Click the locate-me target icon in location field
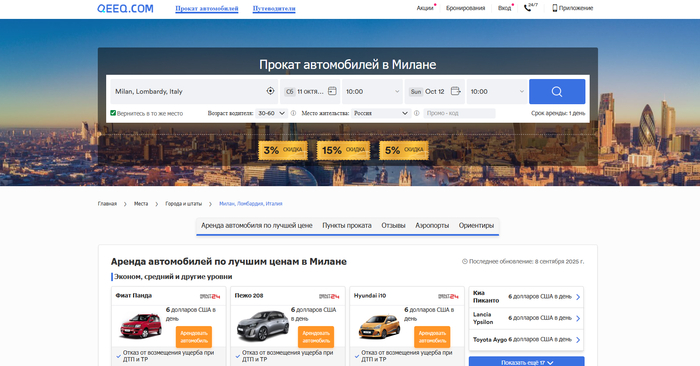Screen dimensions: 700x366 (x=270, y=91)
